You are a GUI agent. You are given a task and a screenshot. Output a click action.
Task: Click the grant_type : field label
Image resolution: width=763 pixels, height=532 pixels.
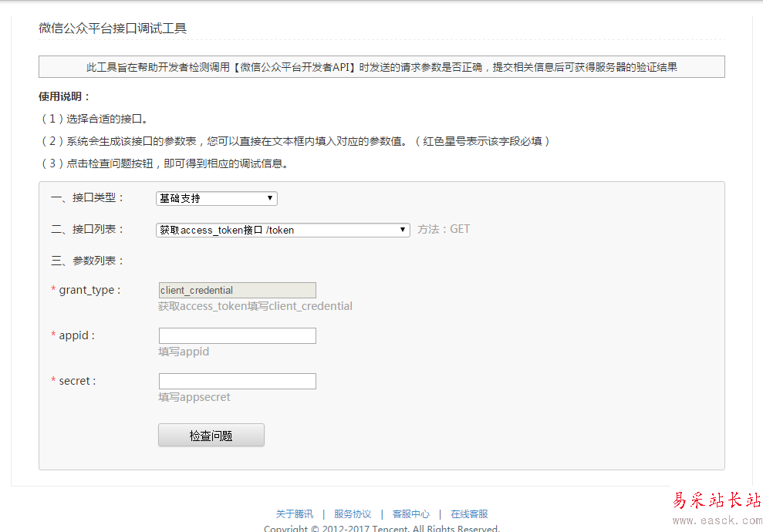(x=89, y=291)
